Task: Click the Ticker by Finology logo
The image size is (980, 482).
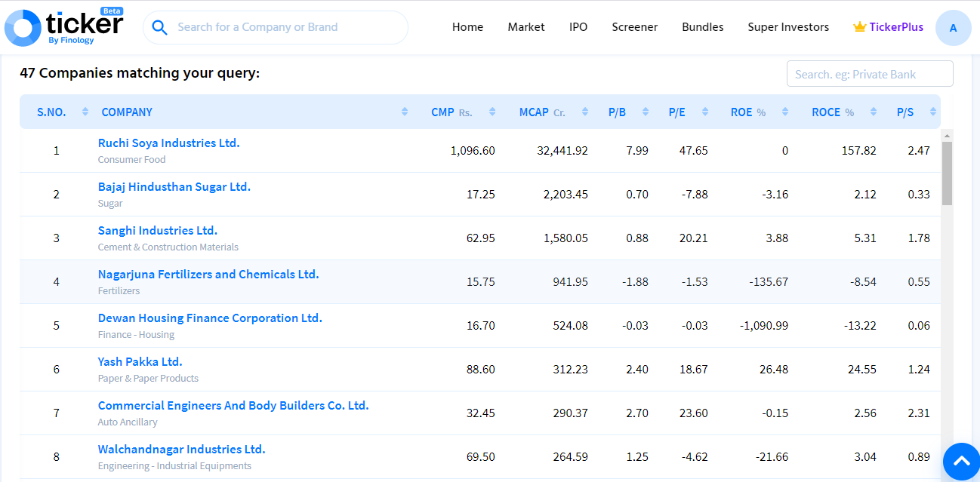Action: pos(64,27)
